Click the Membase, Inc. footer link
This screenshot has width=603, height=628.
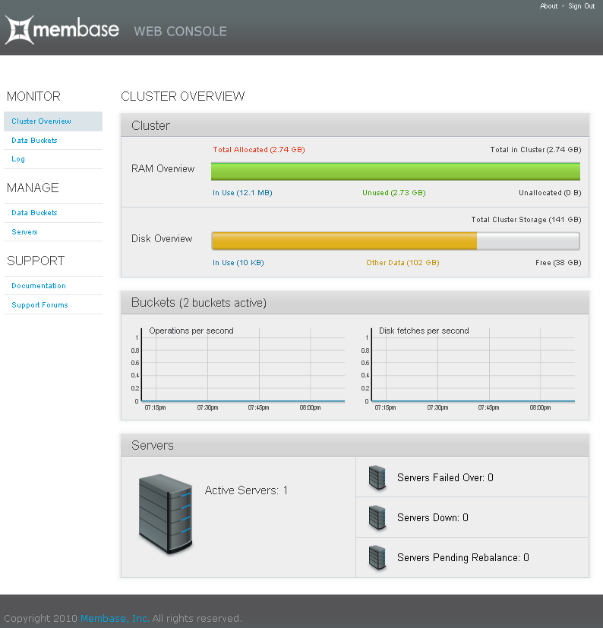(x=115, y=618)
